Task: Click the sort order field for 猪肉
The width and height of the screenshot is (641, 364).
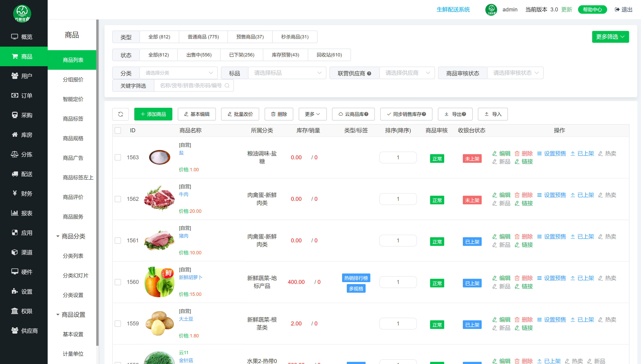Action: click(398, 241)
